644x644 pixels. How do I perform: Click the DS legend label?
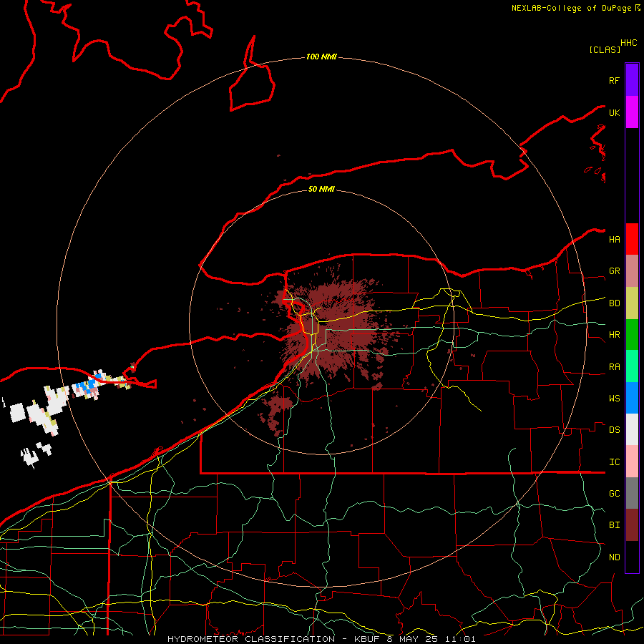coord(614,430)
